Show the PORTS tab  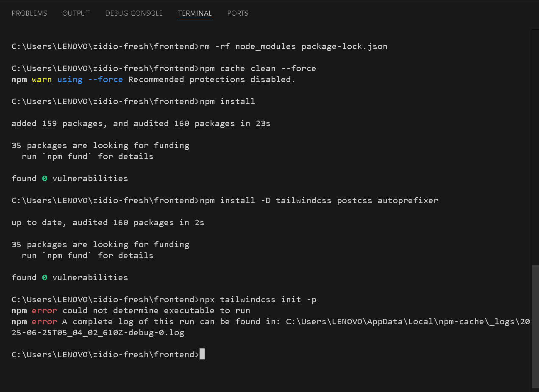238,13
